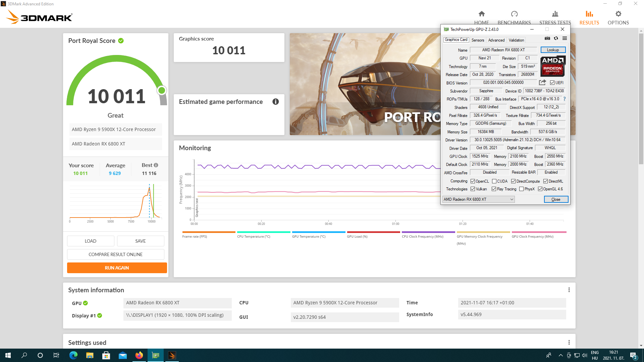
Task: Toggle the CUDA checkbox
Action: coord(494,181)
